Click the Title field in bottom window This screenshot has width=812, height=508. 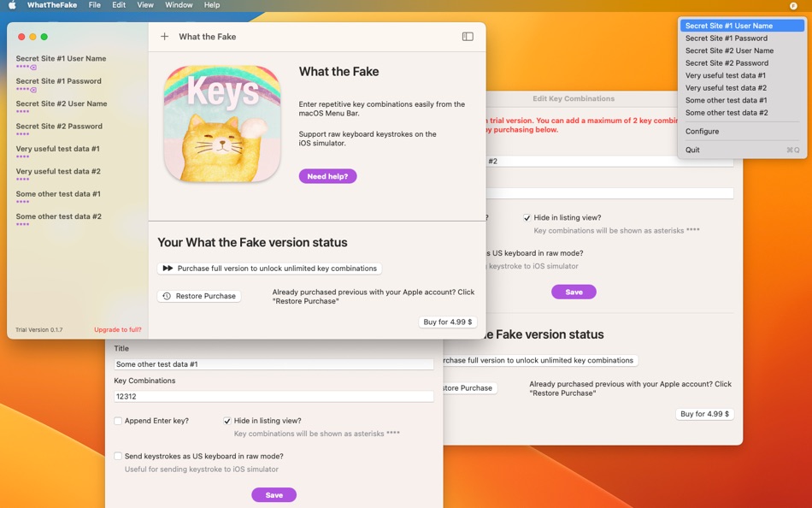274,364
